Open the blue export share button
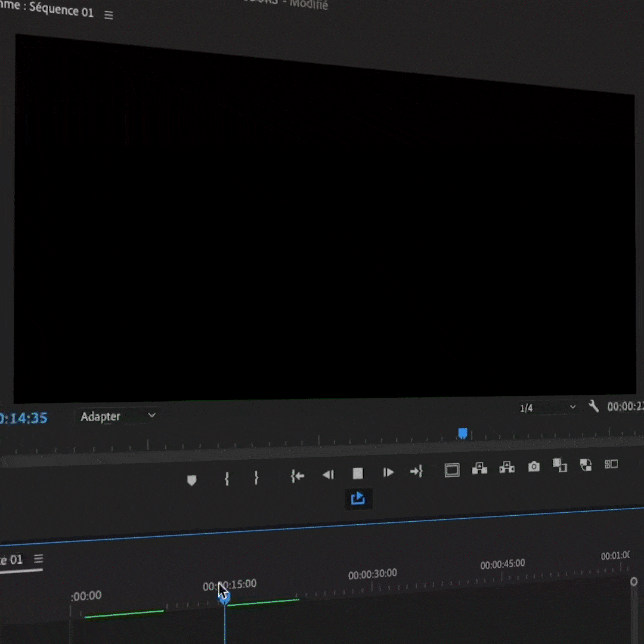The height and width of the screenshot is (644, 644). coord(358,499)
